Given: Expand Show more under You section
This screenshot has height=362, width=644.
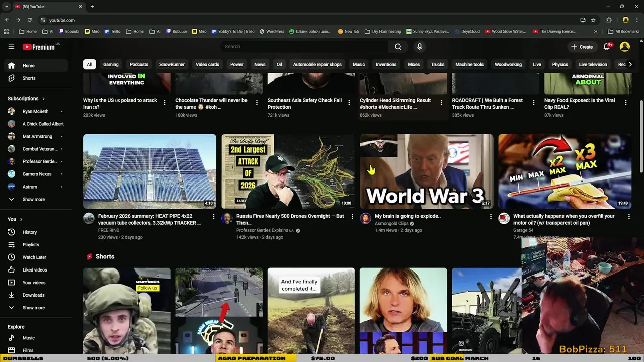Looking at the screenshot, I should (x=35, y=308).
